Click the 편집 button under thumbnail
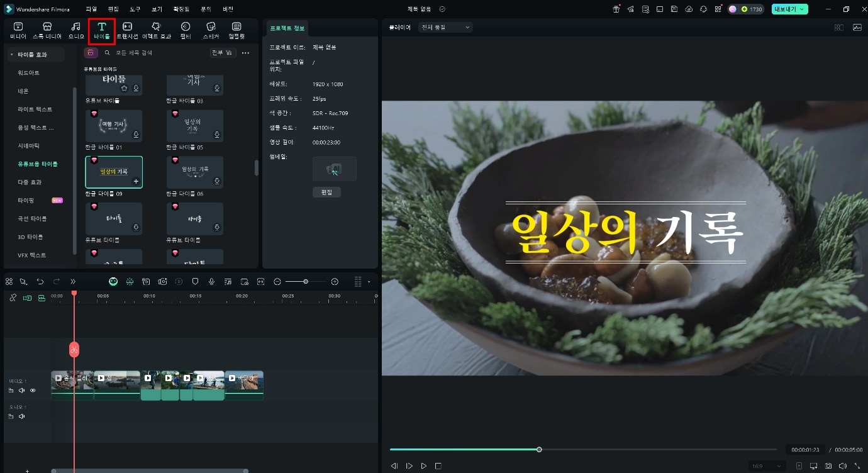The width and height of the screenshot is (868, 473). click(326, 192)
